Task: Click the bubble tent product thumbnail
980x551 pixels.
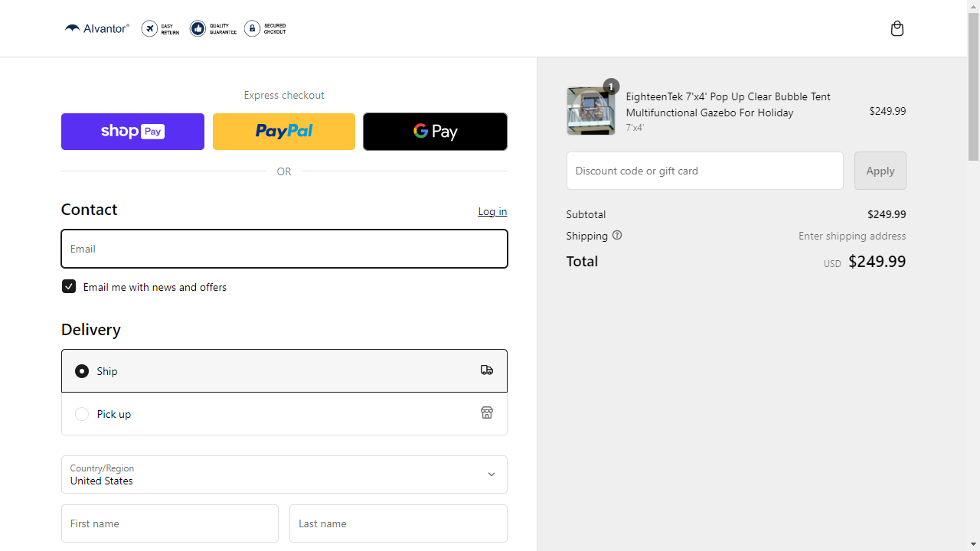Action: point(590,111)
